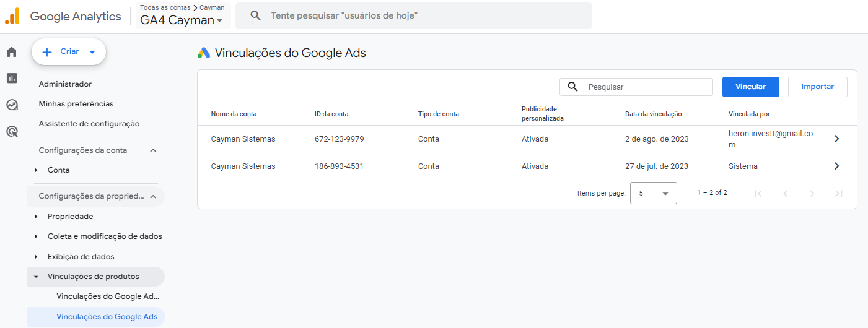Screen dimensions: 868x328
Task: Go to previous page of table
Action: point(785,193)
